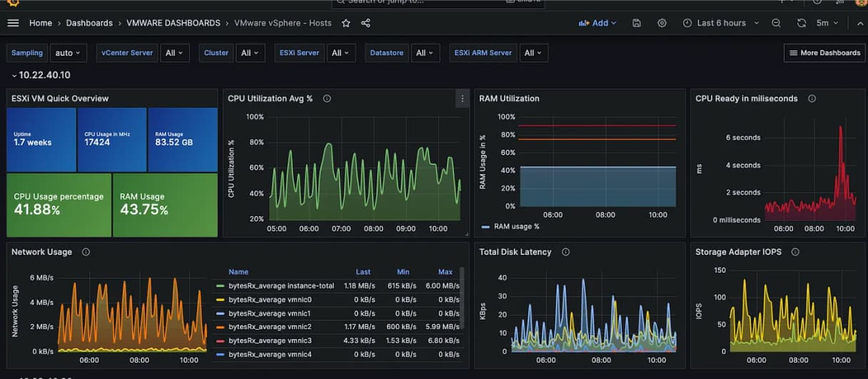This screenshot has width=868, height=379.
Task: Go to Dashboards in breadcrumb
Action: [89, 23]
